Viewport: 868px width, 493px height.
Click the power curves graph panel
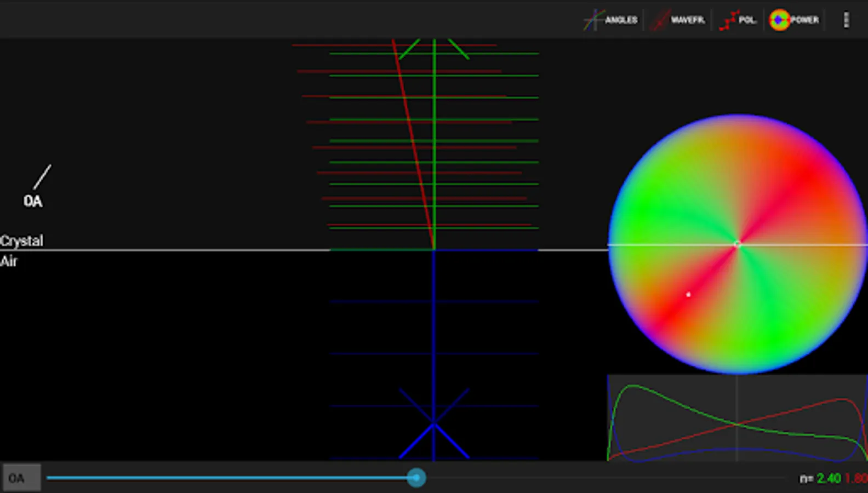(x=737, y=417)
